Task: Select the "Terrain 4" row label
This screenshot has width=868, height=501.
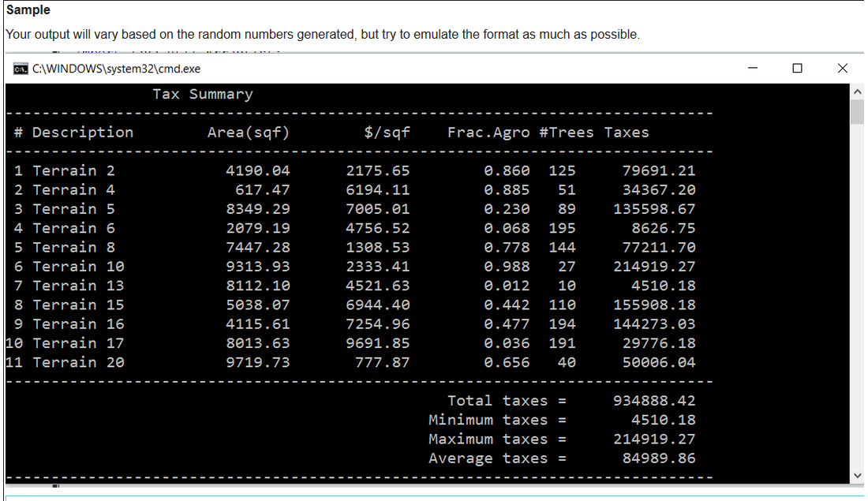Action: pos(73,190)
